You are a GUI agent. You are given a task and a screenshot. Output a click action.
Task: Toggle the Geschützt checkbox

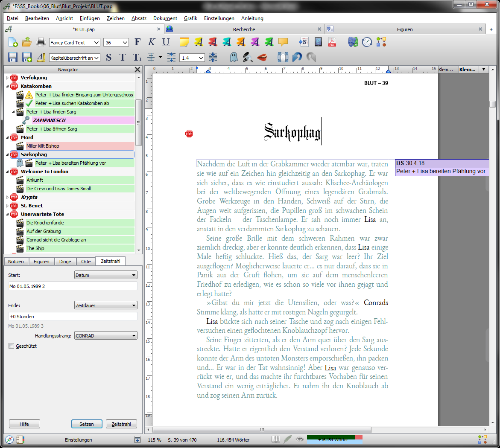point(12,346)
